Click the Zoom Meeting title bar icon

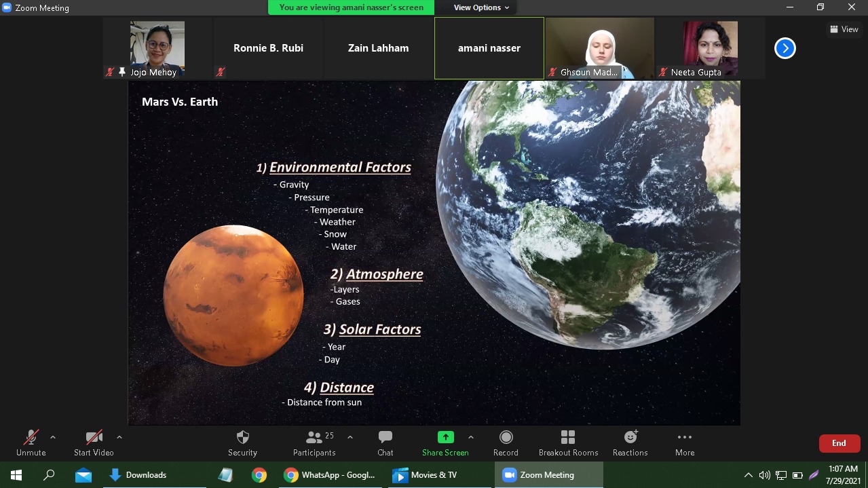pos(7,7)
